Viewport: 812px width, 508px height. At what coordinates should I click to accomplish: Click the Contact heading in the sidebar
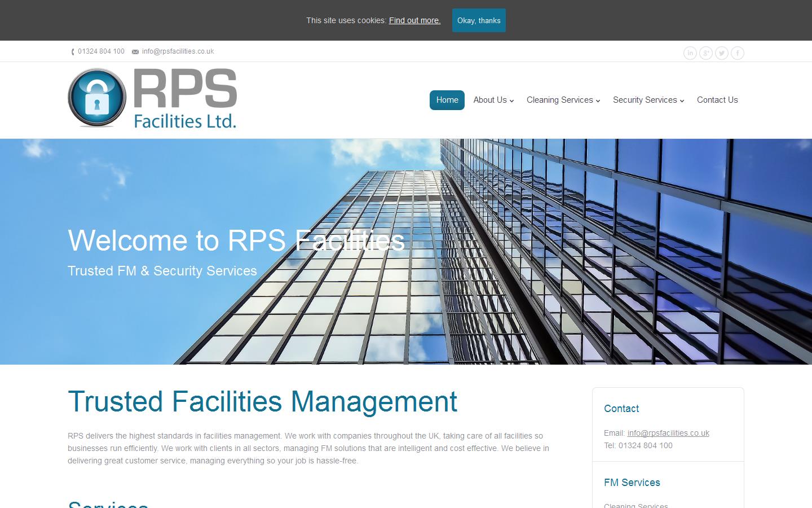tap(621, 409)
